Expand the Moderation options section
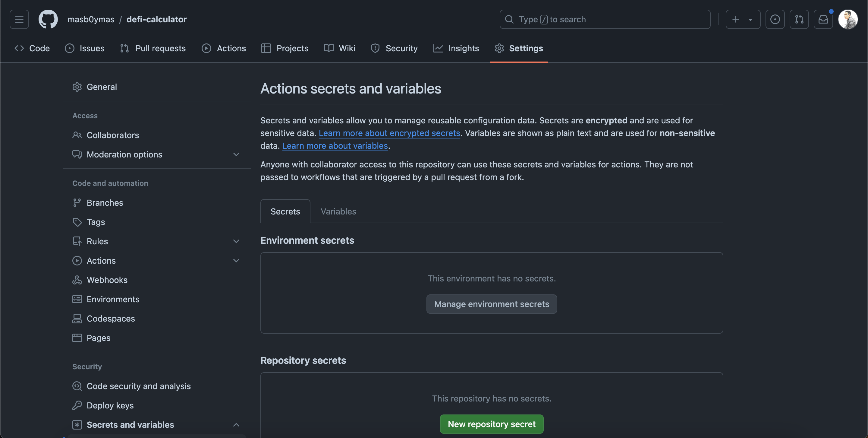 click(x=236, y=154)
